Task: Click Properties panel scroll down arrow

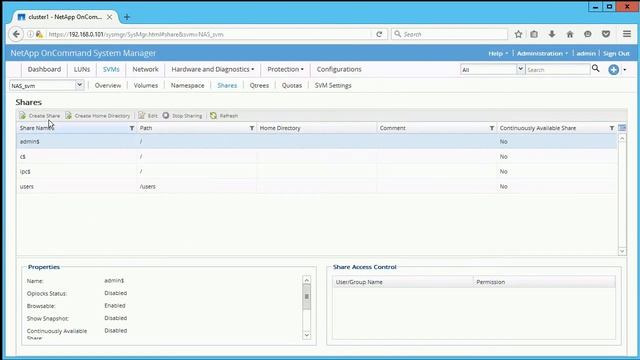Action: pyautogui.click(x=307, y=335)
